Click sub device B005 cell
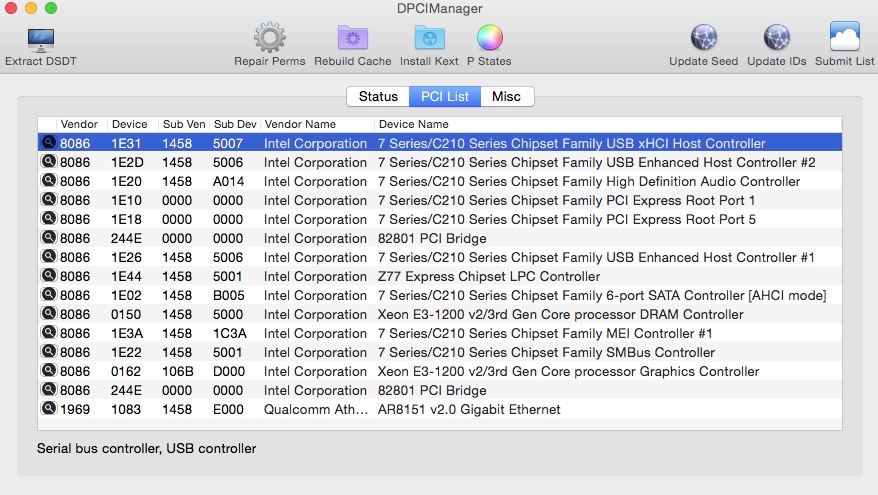The width and height of the screenshot is (878, 495). (228, 296)
